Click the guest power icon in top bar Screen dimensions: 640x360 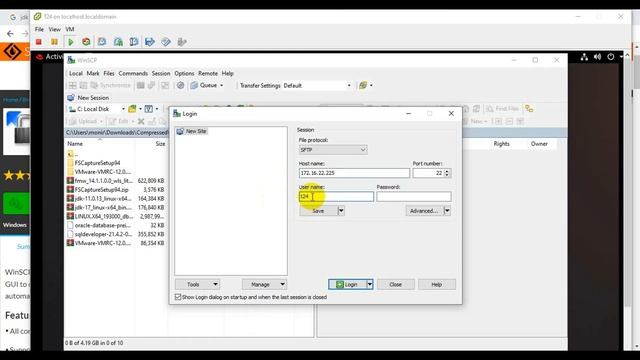pyautogui.click(x=611, y=57)
